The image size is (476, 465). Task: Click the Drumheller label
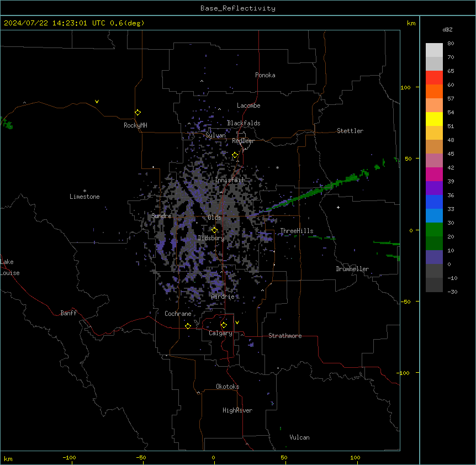[x=352, y=269]
